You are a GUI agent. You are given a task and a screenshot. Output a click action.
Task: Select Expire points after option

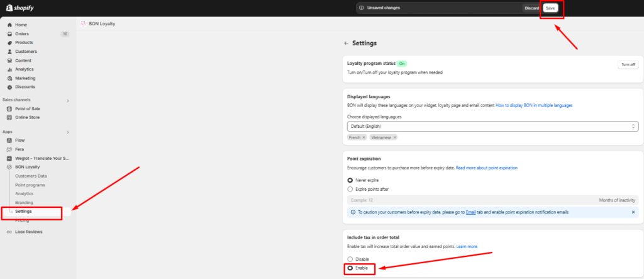tap(350, 190)
